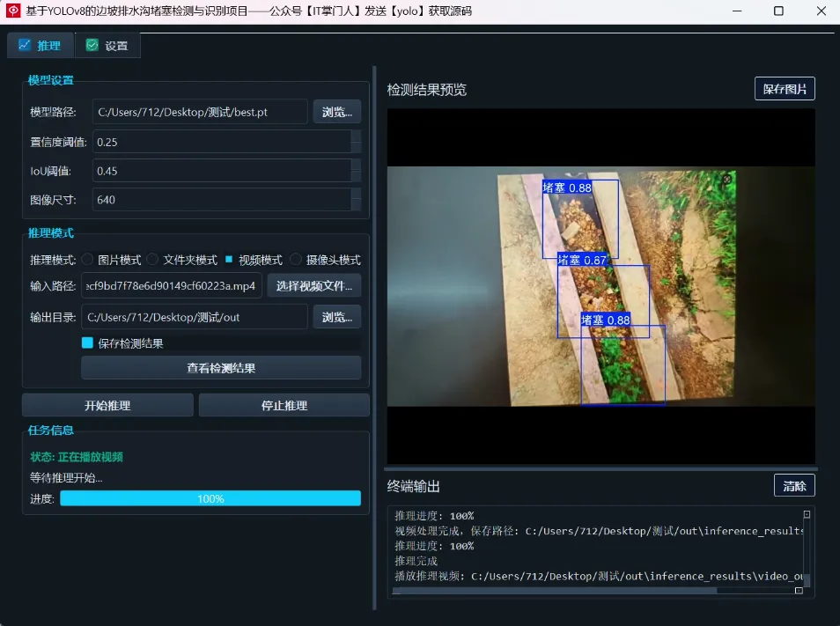Adjust 置信度阈值 spinner arrows
This screenshot has width=840, height=626.
click(x=357, y=142)
